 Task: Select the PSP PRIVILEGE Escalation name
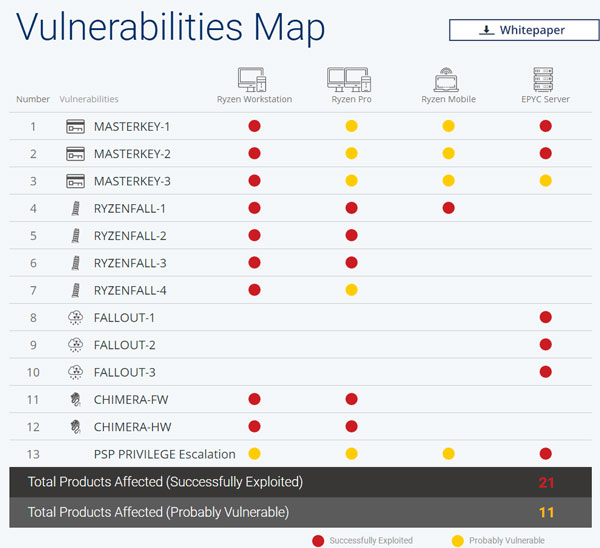click(165, 454)
